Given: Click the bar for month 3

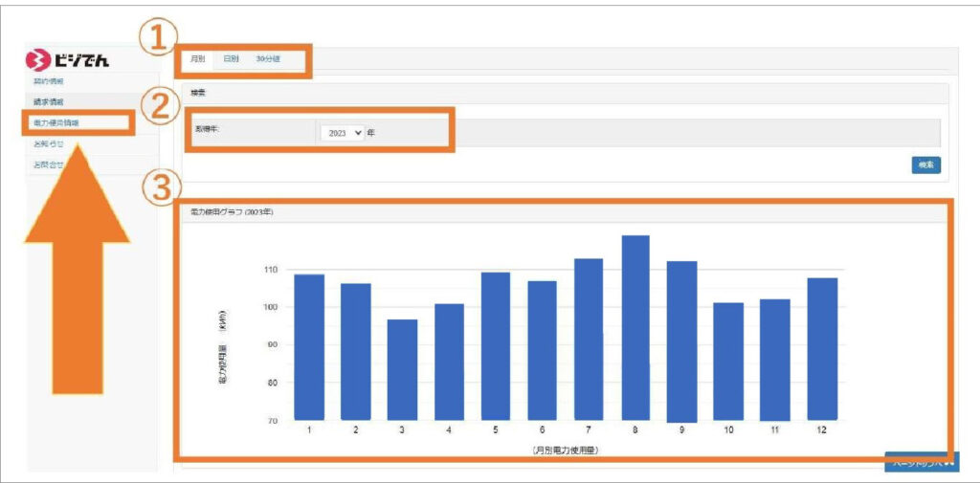Looking at the screenshot, I should point(402,369).
